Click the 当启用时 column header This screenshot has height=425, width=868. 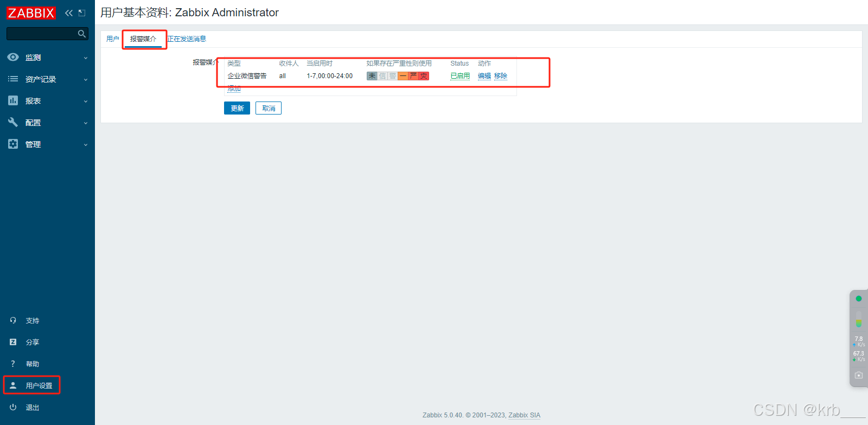click(320, 64)
